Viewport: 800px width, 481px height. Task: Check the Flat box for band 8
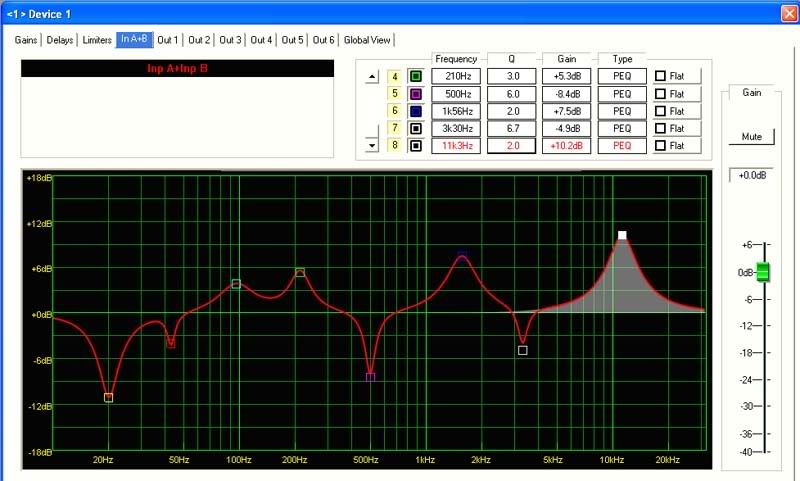pyautogui.click(x=660, y=146)
